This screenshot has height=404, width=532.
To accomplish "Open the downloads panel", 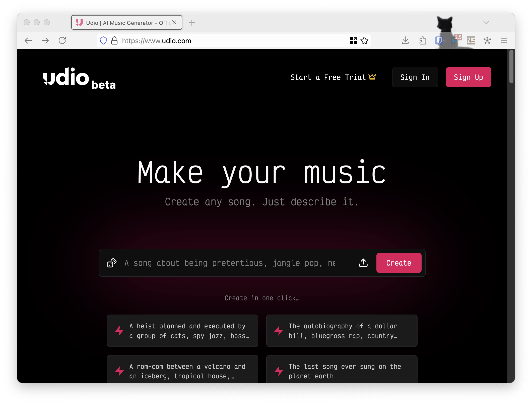I will coord(405,40).
